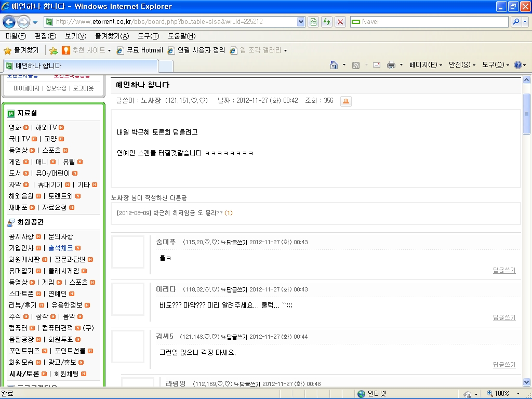Open the 즐겨찾기(A) menu
The width and height of the screenshot is (532, 399).
coord(112,36)
